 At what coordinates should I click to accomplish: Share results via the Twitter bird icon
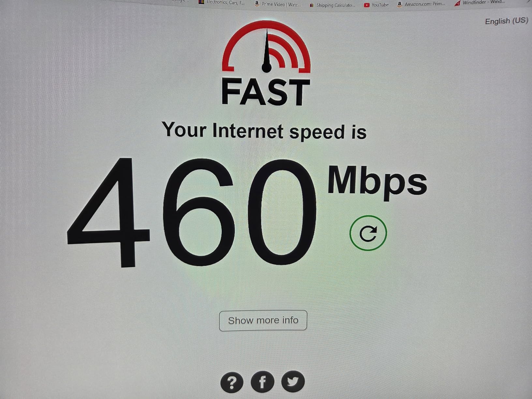click(293, 381)
